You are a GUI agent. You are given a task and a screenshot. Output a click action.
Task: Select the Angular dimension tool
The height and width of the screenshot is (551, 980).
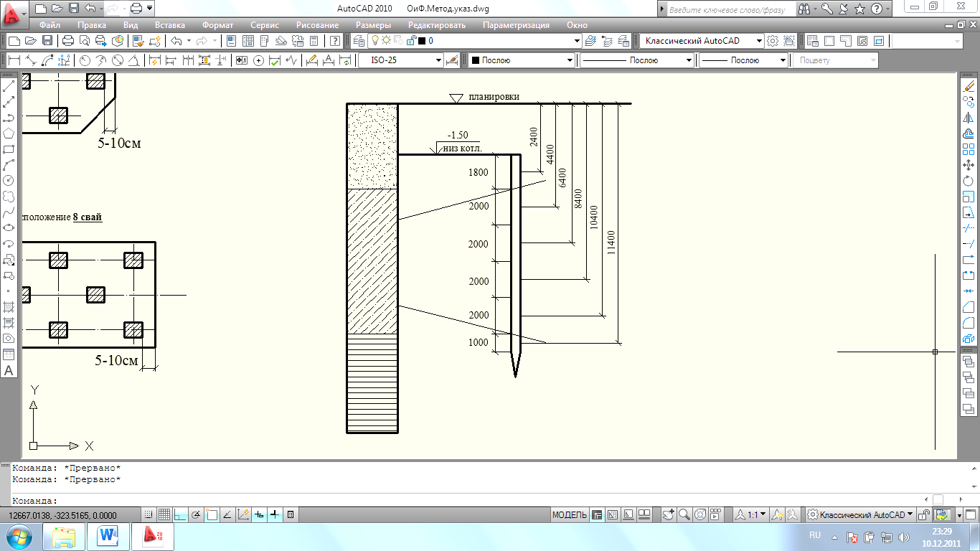tap(134, 60)
